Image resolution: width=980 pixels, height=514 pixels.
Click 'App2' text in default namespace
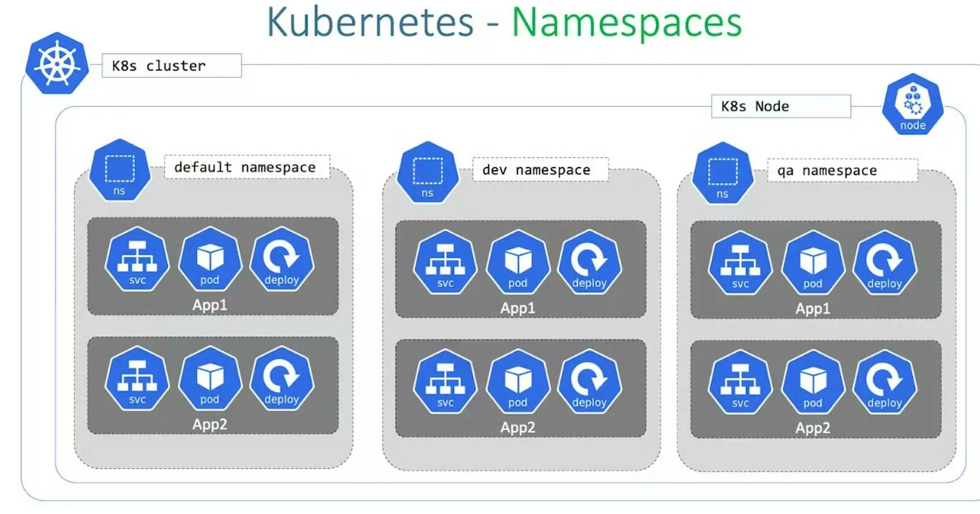[209, 424]
